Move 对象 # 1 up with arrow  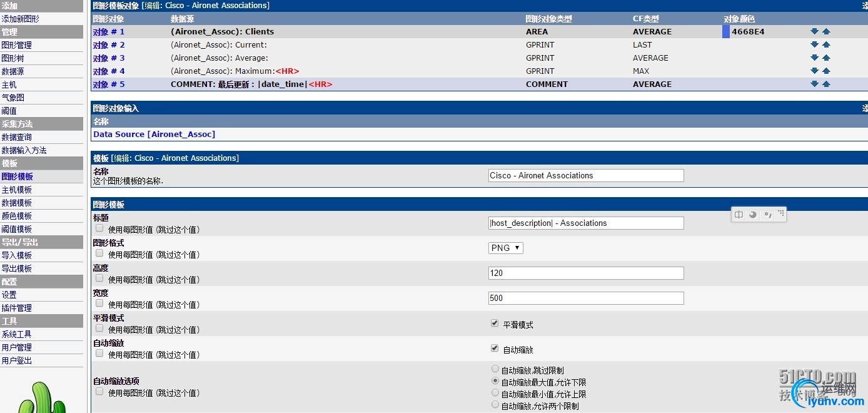click(826, 31)
